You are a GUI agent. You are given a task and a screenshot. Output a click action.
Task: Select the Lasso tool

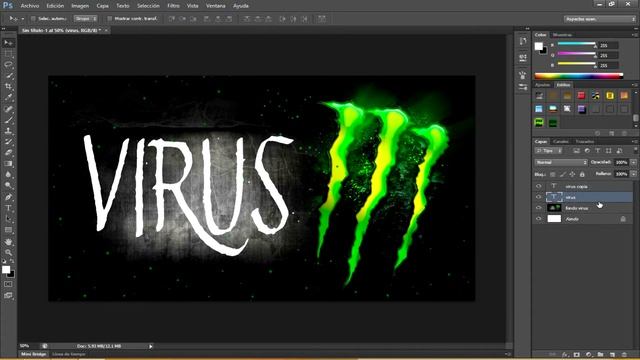8,64
